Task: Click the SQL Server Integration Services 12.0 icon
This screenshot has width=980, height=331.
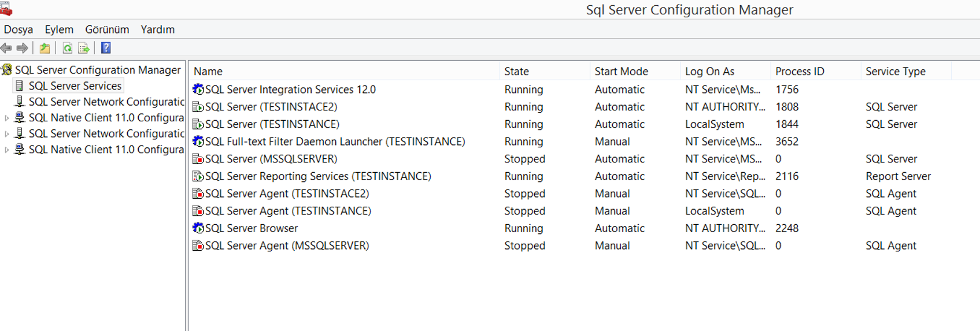Action: (198, 90)
